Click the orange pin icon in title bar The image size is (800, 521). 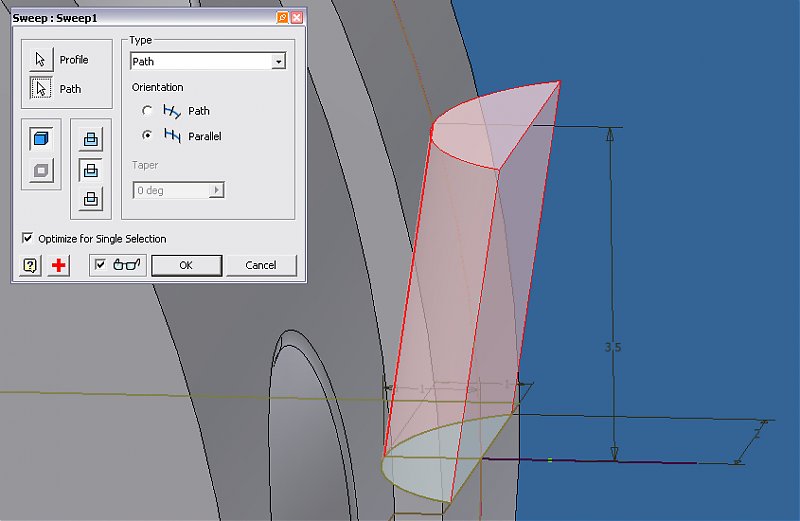tap(282, 18)
